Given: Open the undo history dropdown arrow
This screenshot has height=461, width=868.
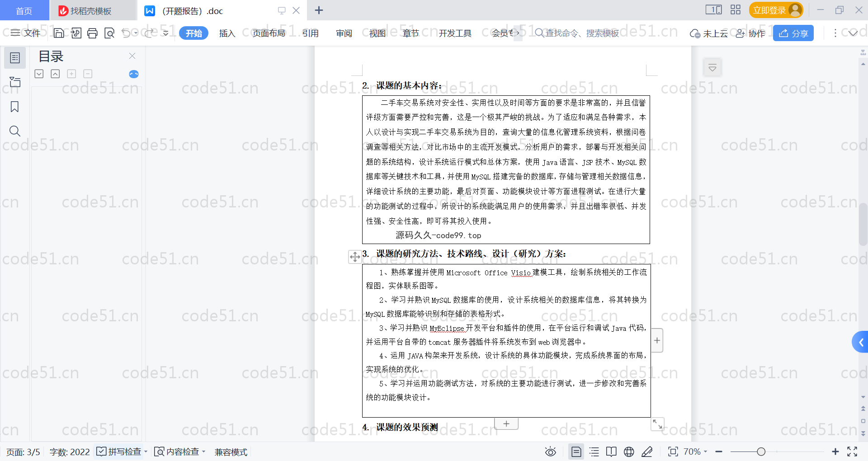Looking at the screenshot, I should coord(136,33).
